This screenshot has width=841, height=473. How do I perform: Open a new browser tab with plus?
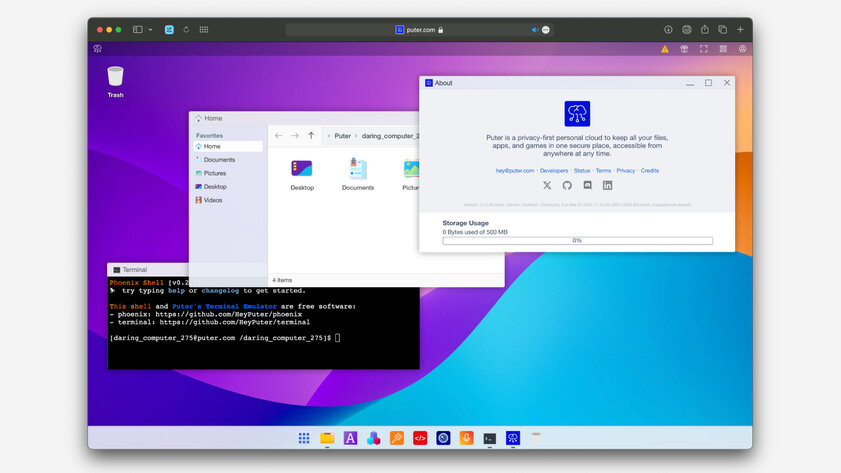point(740,30)
